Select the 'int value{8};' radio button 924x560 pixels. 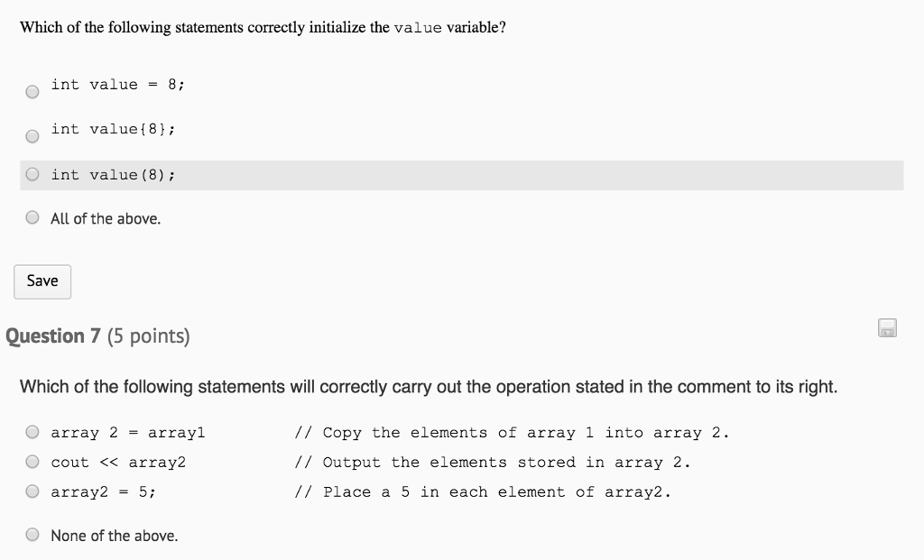[x=32, y=135]
